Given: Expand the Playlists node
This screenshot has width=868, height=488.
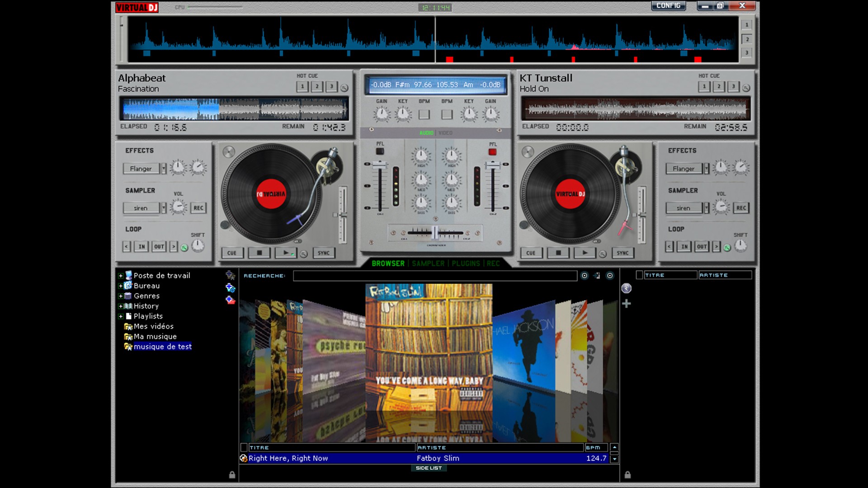Looking at the screenshot, I should (120, 316).
